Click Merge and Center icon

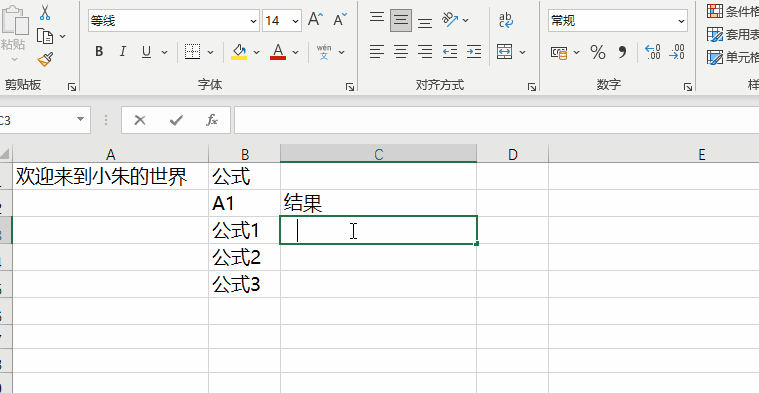click(505, 52)
